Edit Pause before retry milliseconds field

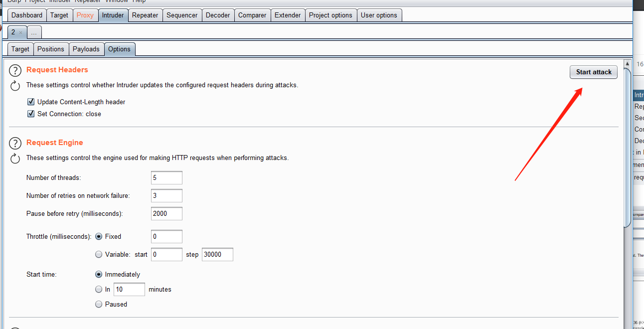(x=166, y=213)
